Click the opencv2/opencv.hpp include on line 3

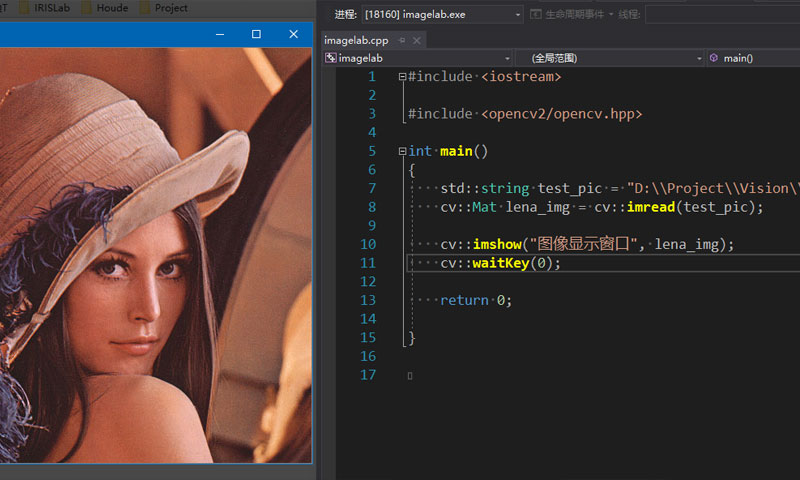561,114
